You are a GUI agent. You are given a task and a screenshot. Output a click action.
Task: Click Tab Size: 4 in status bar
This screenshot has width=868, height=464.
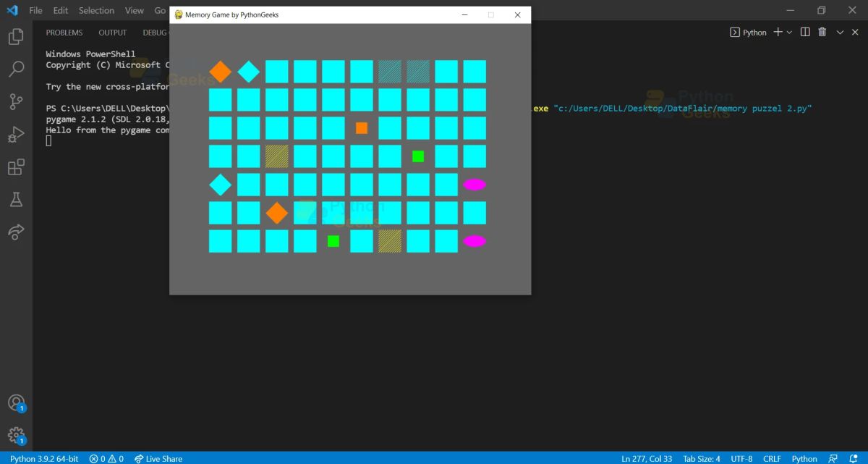tap(702, 458)
